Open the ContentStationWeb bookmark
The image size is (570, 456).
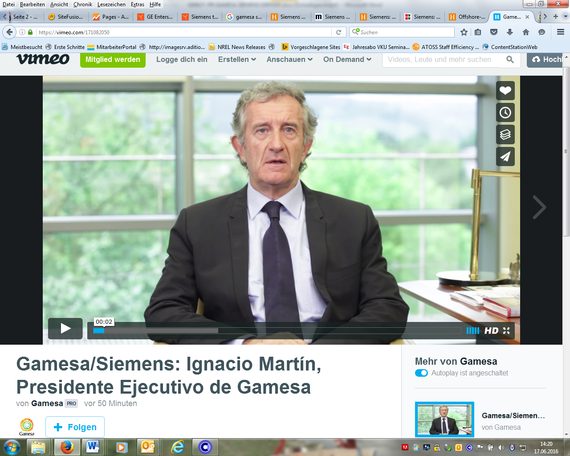tap(510, 47)
